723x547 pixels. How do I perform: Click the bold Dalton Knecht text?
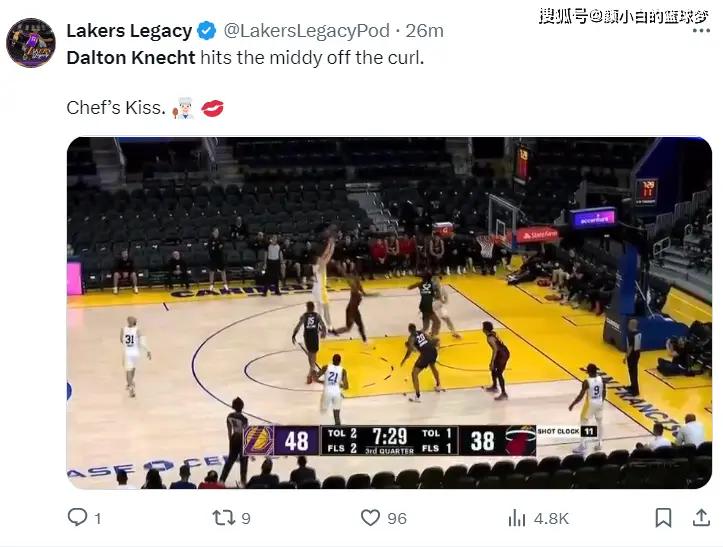(130, 57)
